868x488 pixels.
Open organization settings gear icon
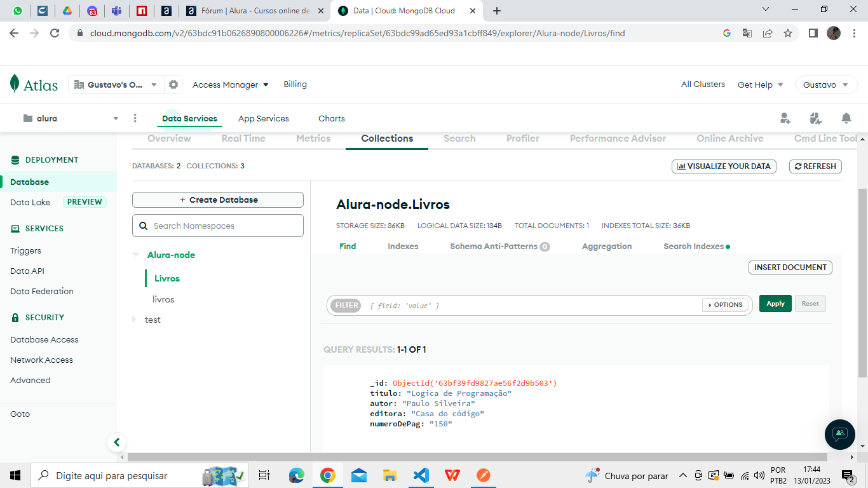pyautogui.click(x=173, y=85)
